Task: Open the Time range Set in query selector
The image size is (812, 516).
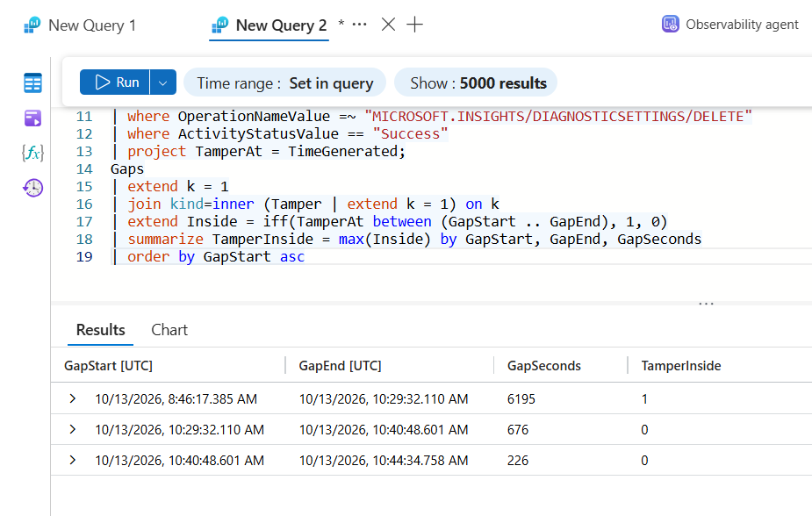Action: [x=284, y=82]
